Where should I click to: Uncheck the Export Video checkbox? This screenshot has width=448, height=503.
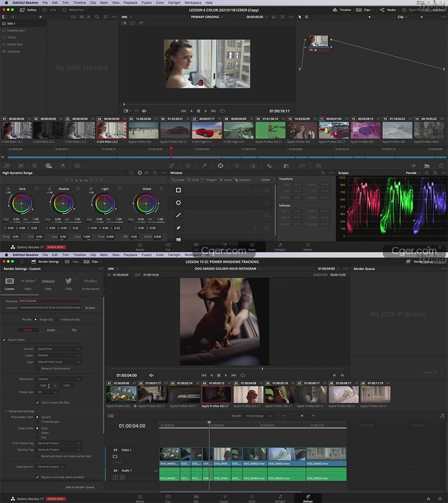(5, 339)
